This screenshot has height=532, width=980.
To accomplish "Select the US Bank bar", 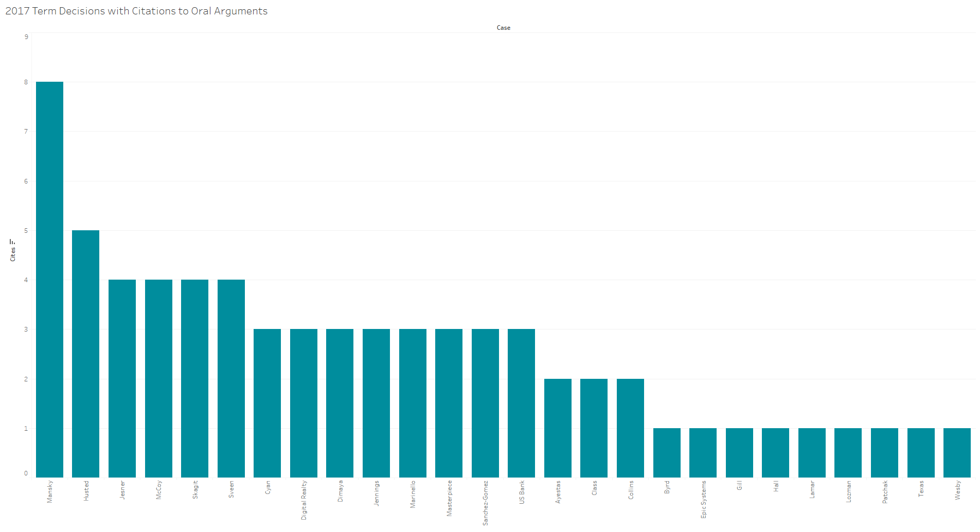I will coord(521,403).
